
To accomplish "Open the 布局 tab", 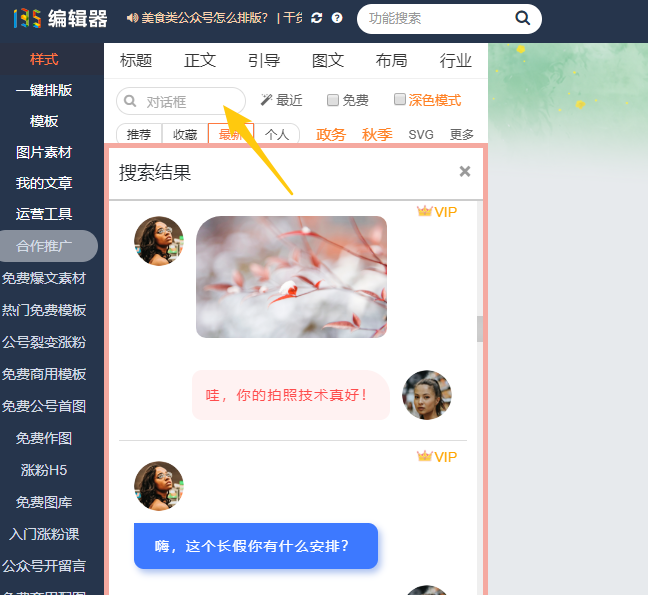I will [x=391, y=60].
